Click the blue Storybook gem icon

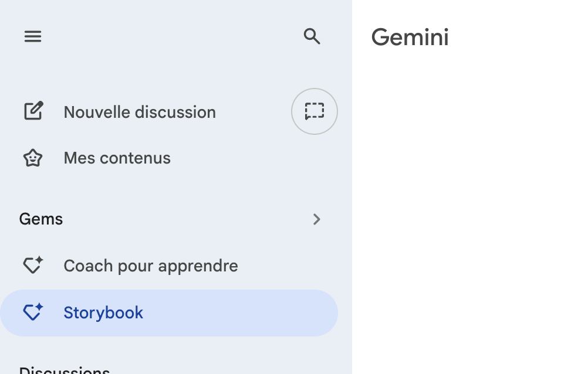click(33, 312)
